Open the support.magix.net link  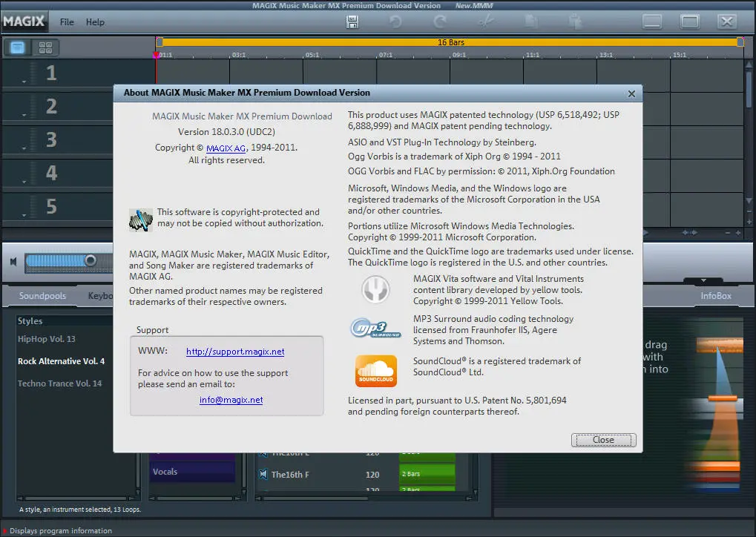point(235,352)
